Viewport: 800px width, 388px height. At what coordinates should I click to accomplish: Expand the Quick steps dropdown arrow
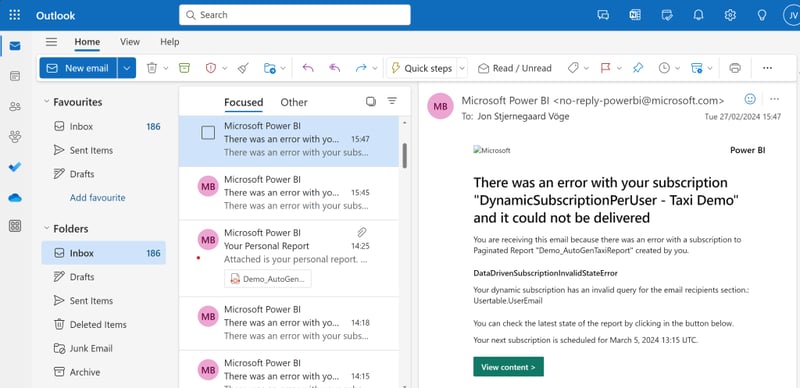tap(462, 68)
